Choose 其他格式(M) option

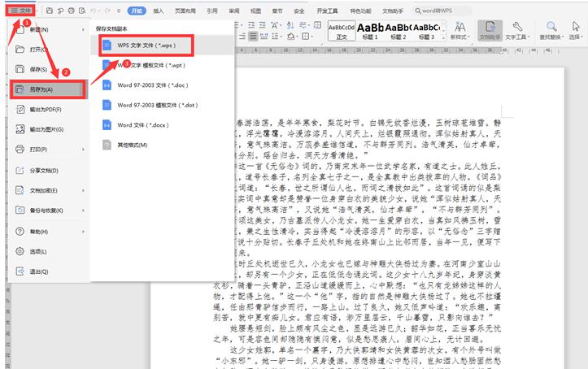tap(162, 145)
